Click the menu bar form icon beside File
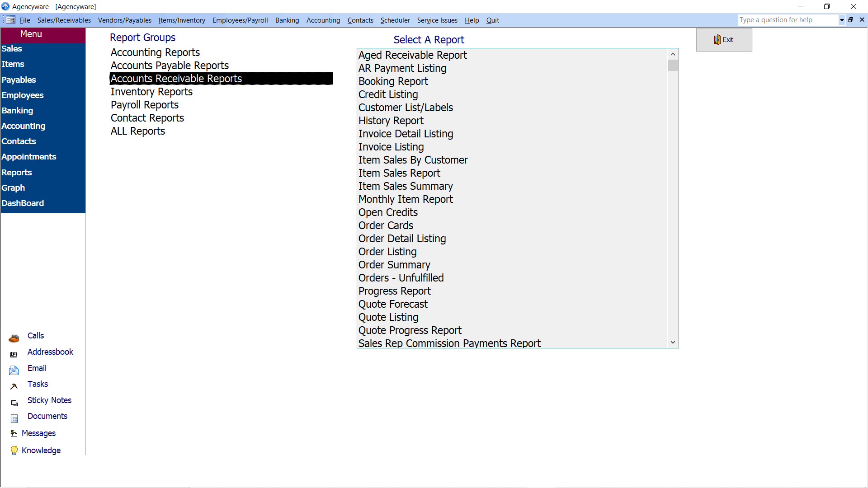 [11, 20]
